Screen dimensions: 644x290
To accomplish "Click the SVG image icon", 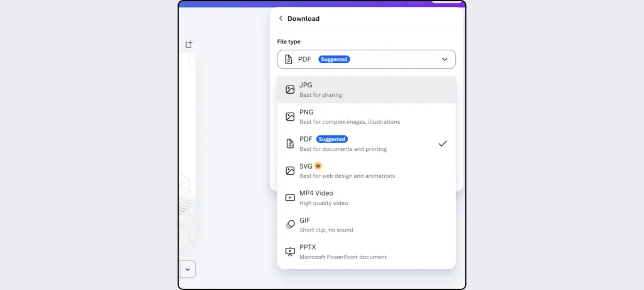I will point(290,171).
